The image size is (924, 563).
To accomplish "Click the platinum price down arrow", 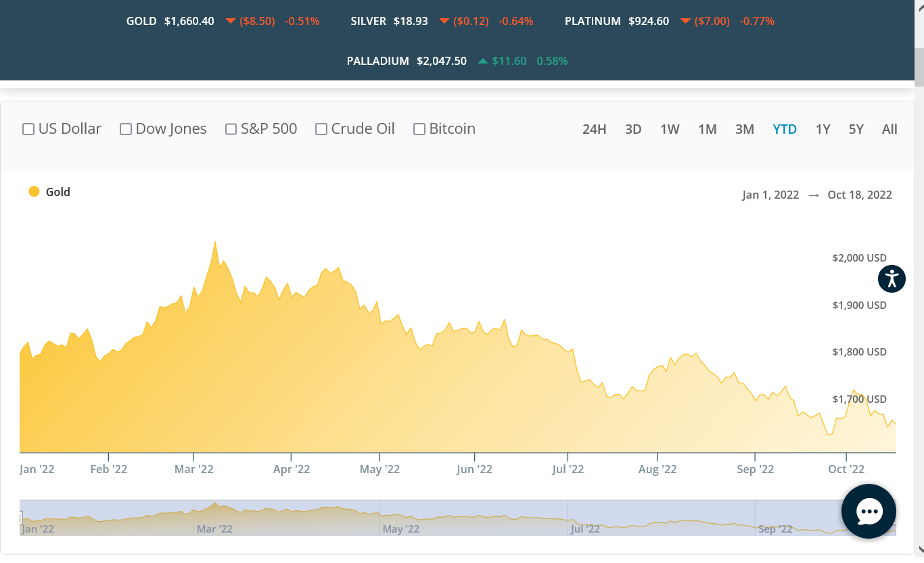I will coord(685,22).
